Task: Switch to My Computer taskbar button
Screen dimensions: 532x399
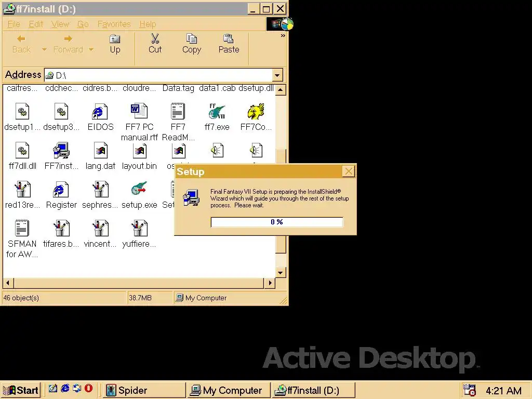Action: point(229,390)
